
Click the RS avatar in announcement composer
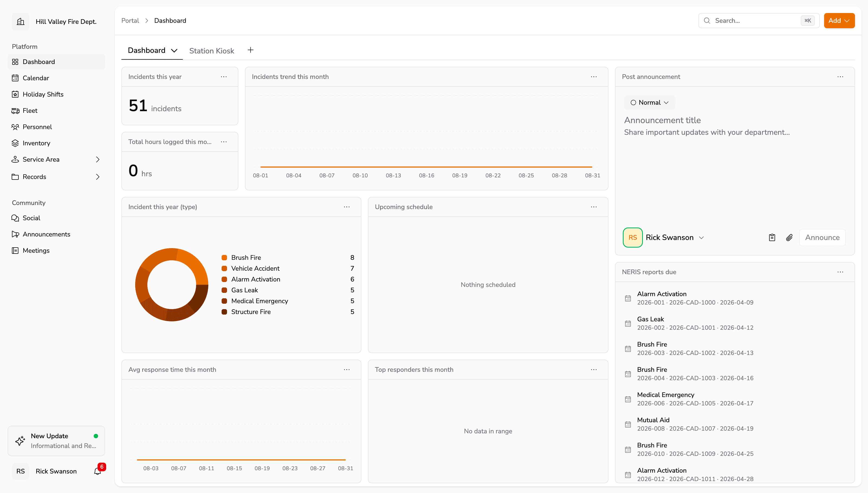(633, 237)
